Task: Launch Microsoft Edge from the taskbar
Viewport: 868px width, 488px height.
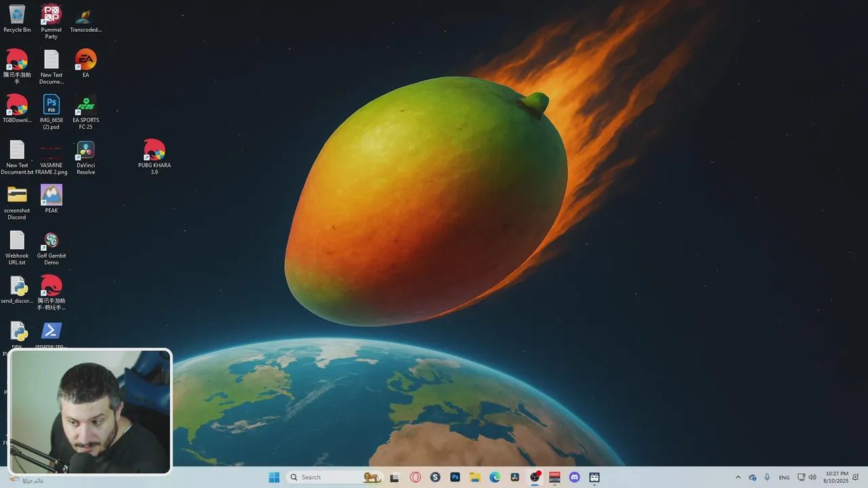Action: [495, 477]
